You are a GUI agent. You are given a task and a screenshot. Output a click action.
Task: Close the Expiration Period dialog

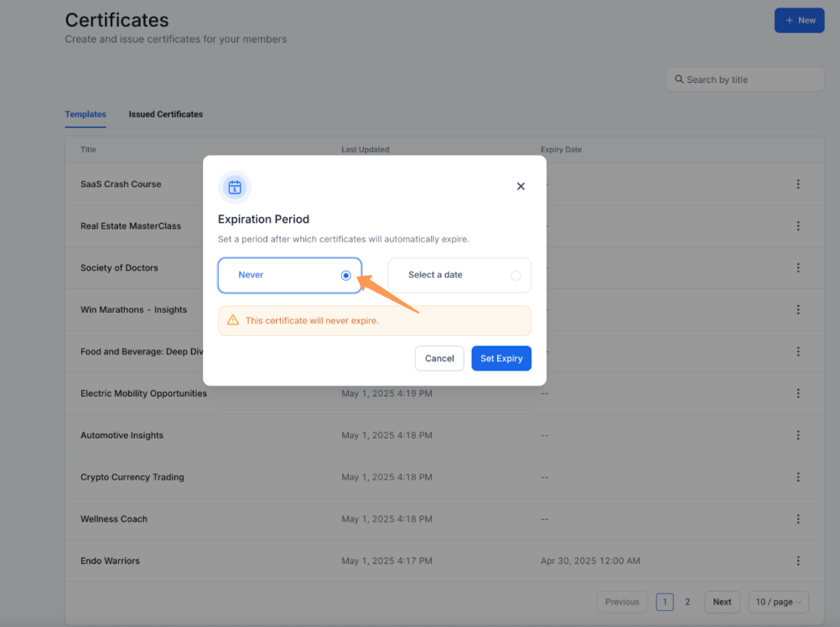(x=521, y=186)
